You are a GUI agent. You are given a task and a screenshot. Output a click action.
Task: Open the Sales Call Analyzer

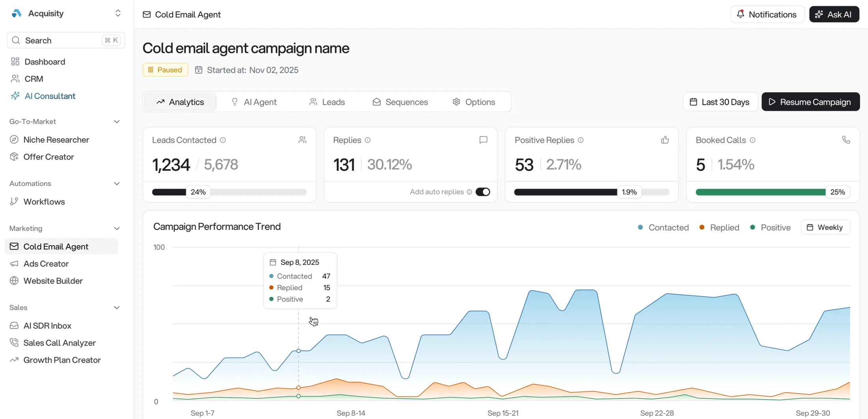tap(59, 343)
